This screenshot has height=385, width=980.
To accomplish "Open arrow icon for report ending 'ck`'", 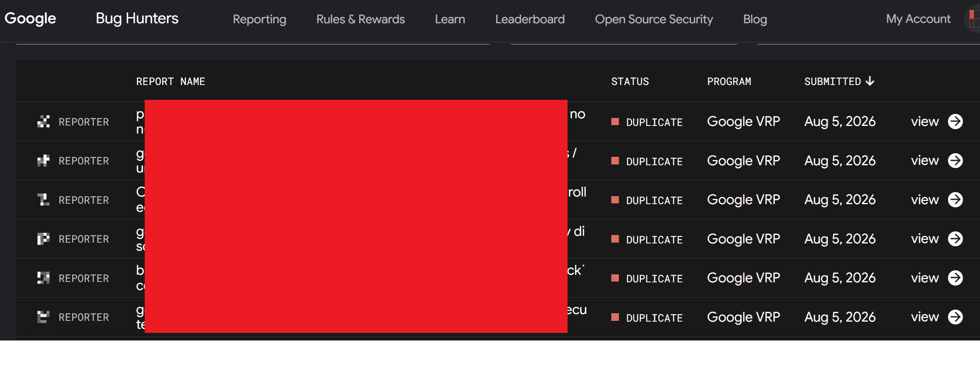I will (956, 278).
